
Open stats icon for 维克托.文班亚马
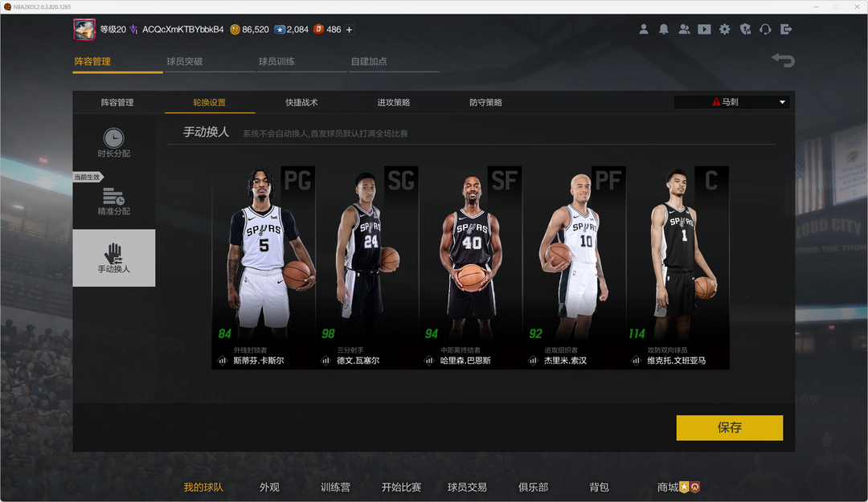[636, 361]
